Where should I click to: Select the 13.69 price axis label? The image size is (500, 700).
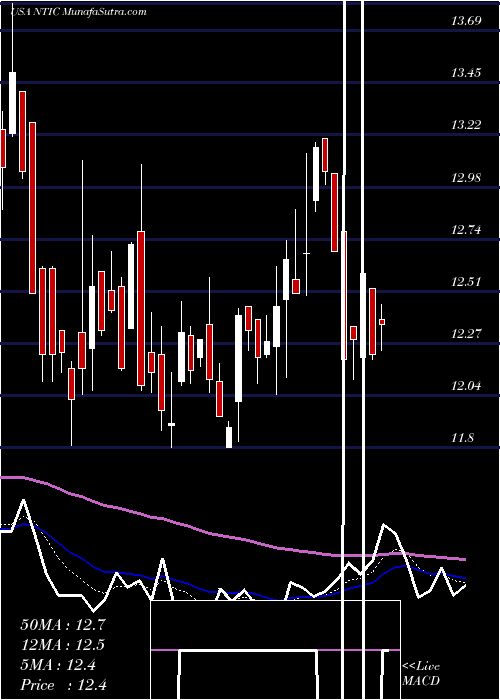pos(466,21)
